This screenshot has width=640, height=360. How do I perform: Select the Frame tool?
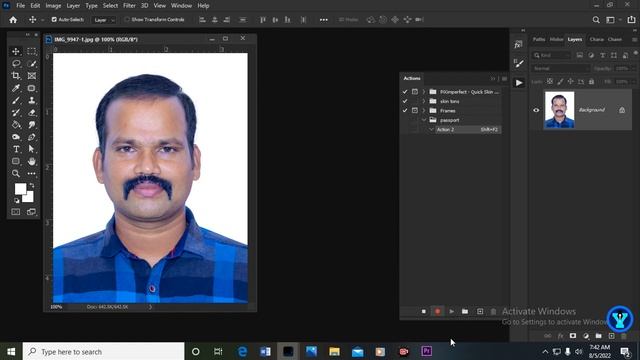pyautogui.click(x=31, y=76)
